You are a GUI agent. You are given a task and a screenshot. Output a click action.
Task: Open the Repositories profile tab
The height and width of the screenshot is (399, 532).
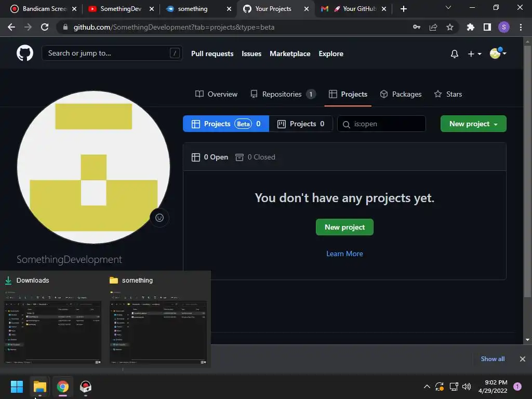[x=283, y=94]
